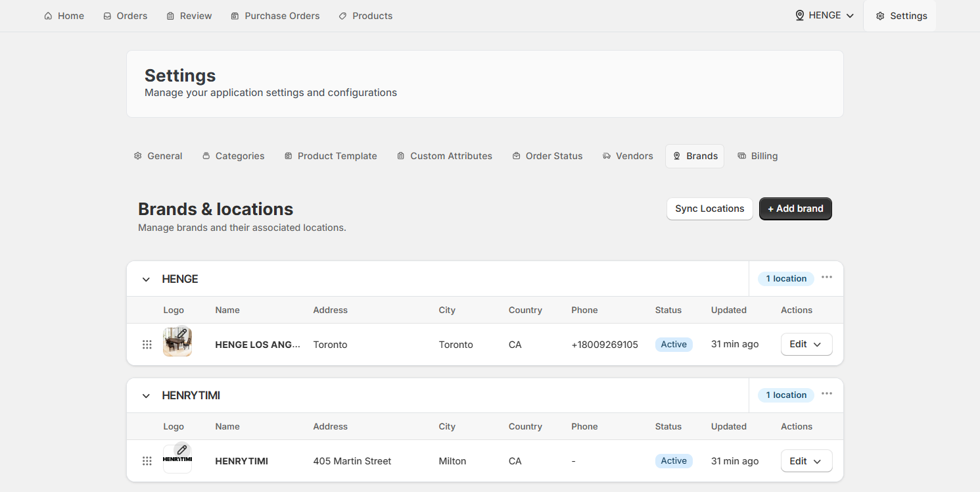Screen dimensions: 980x492
Task: Collapse the HENGE brand section
Action: tap(146, 280)
